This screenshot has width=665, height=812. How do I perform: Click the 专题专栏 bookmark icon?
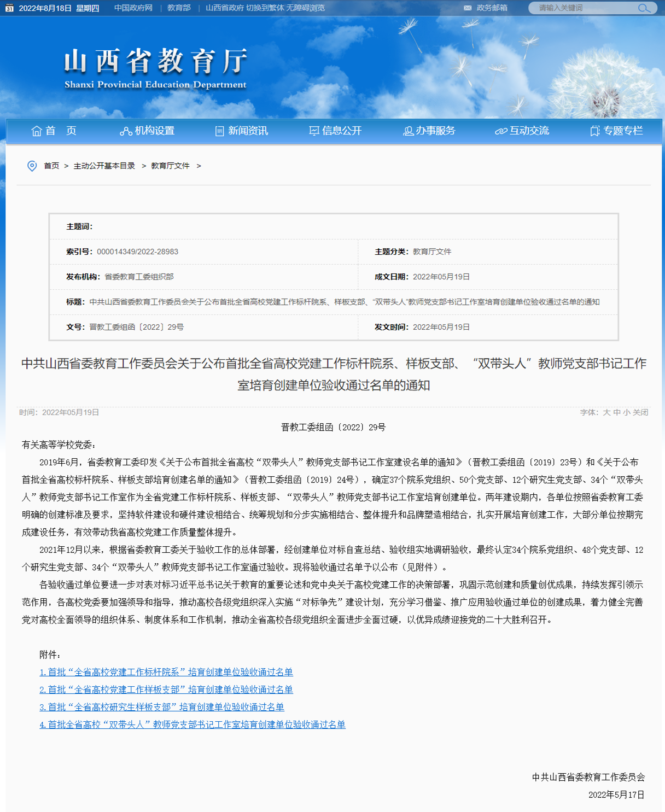[x=595, y=131]
